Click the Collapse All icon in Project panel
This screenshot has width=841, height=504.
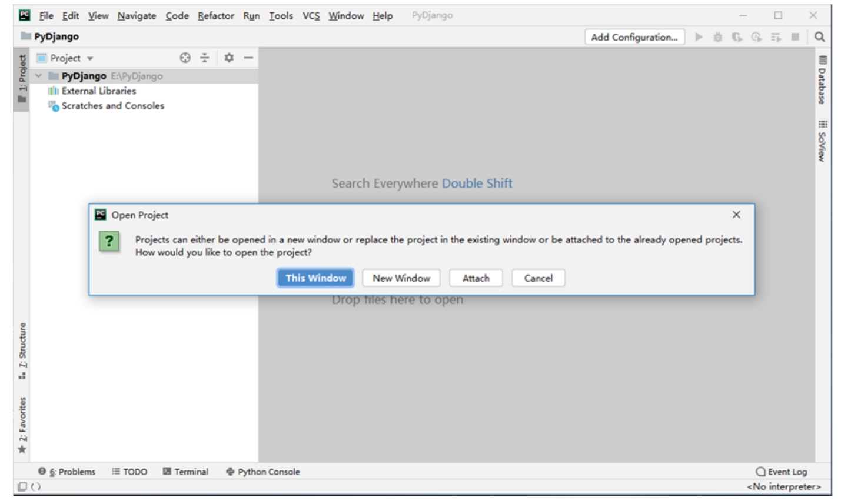tap(204, 58)
